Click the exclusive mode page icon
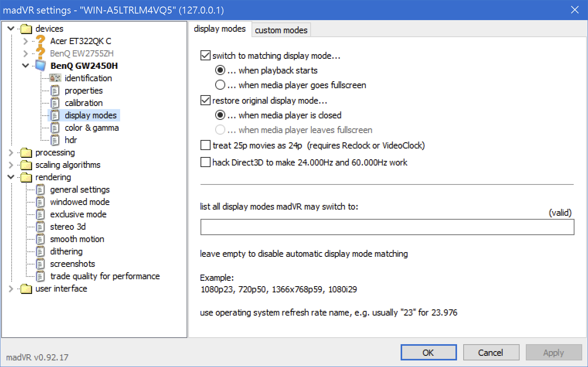Image resolution: width=588 pixels, height=367 pixels. click(x=41, y=214)
